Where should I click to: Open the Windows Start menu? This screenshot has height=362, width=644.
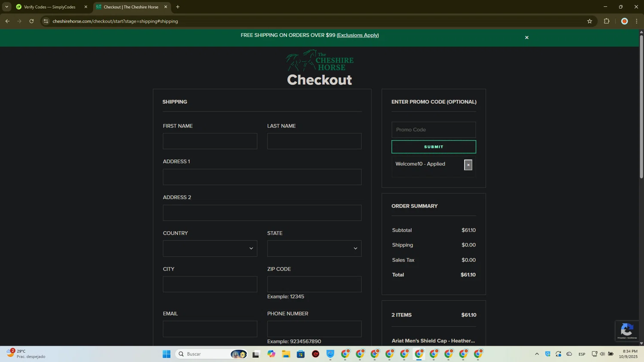coord(167,354)
